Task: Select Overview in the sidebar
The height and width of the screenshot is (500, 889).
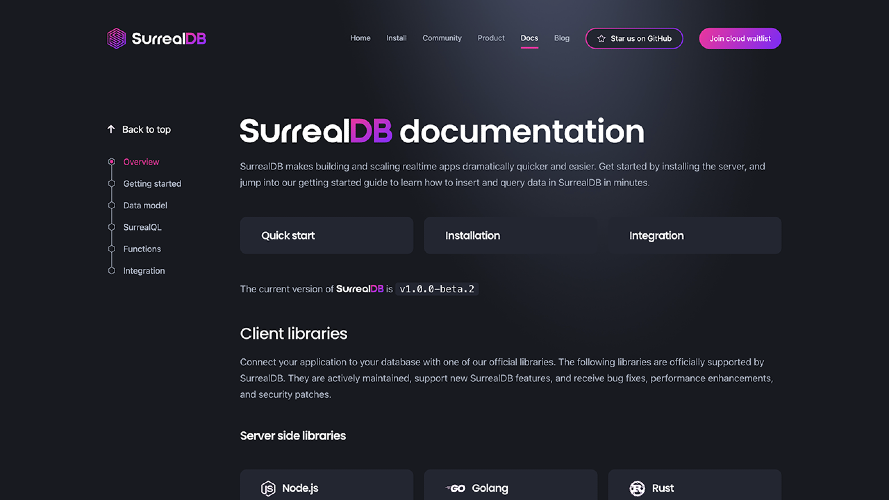Action: (x=141, y=162)
